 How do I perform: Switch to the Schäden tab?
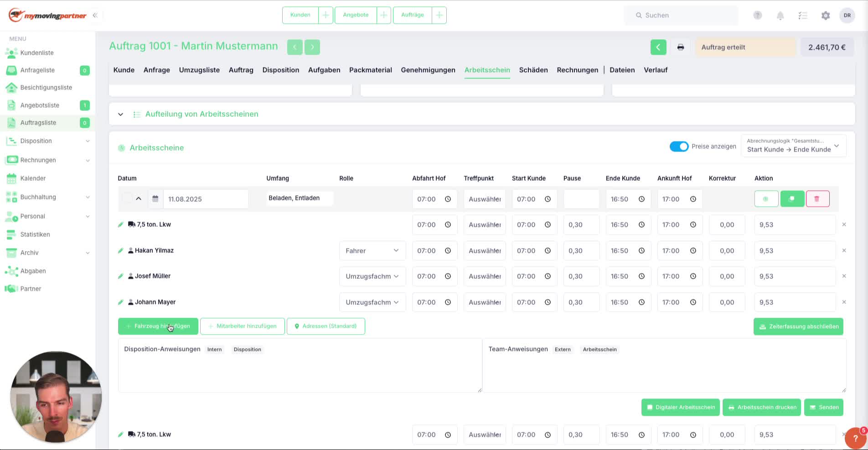533,70
